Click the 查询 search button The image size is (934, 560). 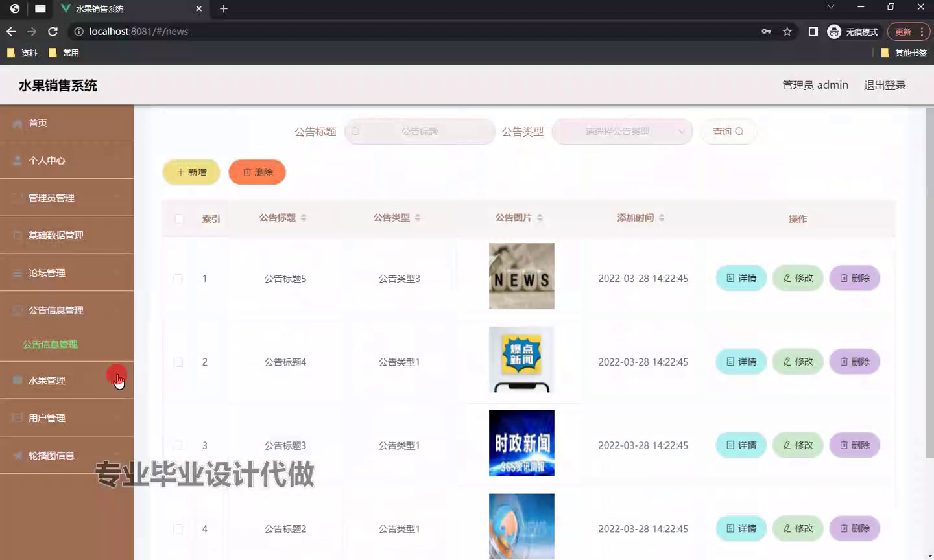[x=728, y=131]
